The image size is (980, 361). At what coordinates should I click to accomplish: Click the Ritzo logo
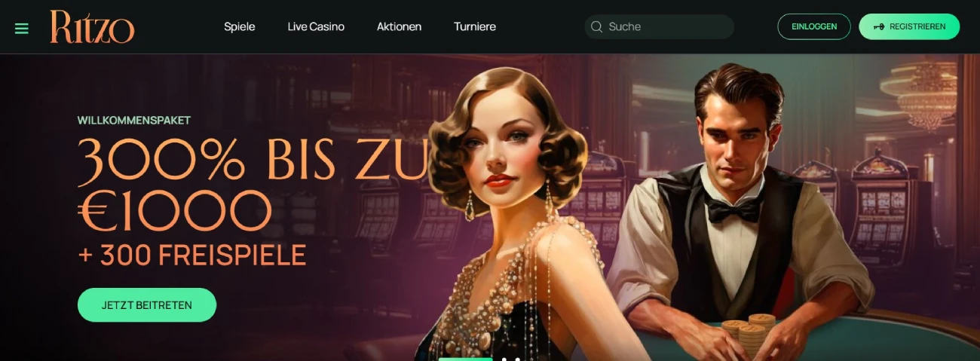coord(92,27)
